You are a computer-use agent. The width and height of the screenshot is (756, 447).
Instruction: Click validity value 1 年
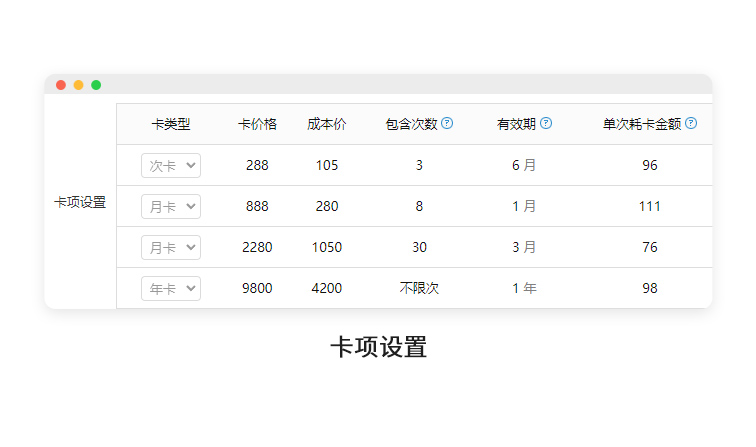point(524,288)
